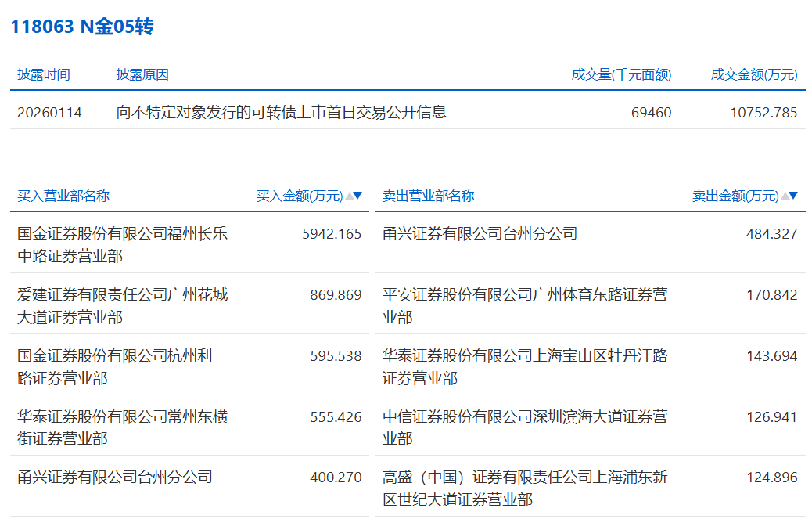Image resolution: width=812 pixels, height=519 pixels.
Task: Click the ascending sort arrow beside 买入金额
Action: [349, 196]
